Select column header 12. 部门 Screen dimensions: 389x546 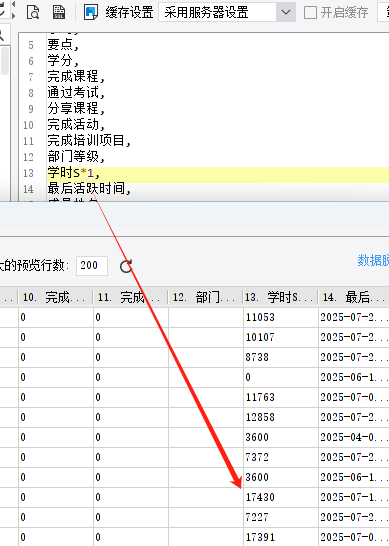tap(205, 297)
